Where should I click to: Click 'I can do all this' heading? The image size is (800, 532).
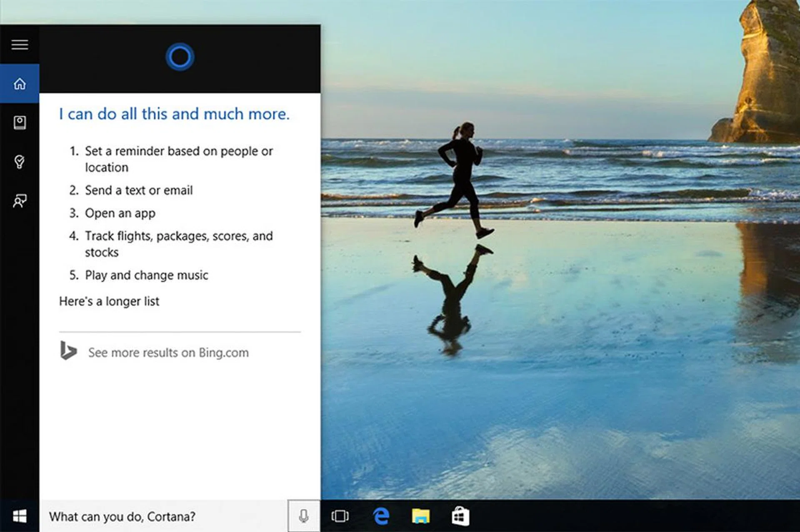174,114
